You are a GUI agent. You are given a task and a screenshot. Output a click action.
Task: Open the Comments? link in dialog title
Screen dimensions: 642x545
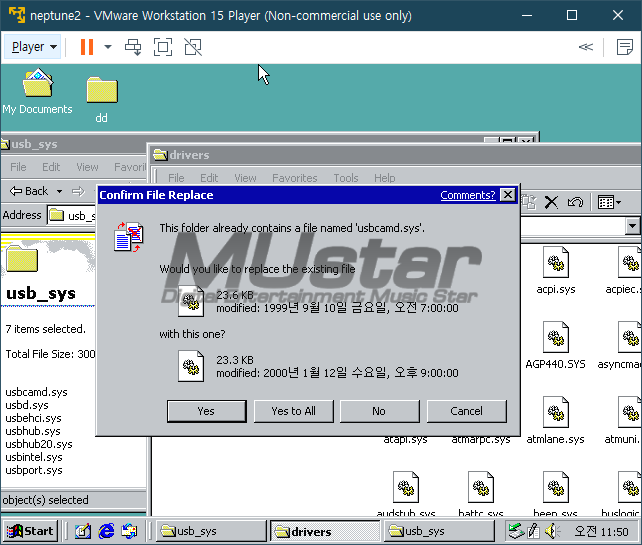click(468, 195)
